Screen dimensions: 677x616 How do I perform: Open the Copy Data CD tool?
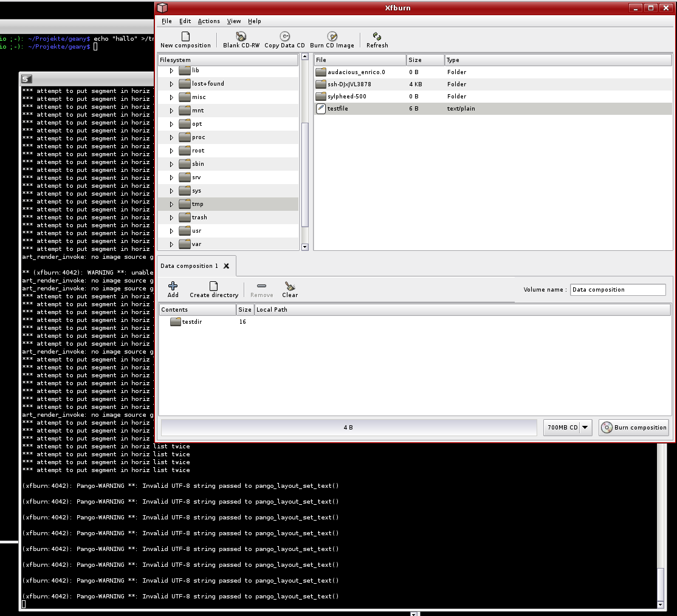[284, 37]
